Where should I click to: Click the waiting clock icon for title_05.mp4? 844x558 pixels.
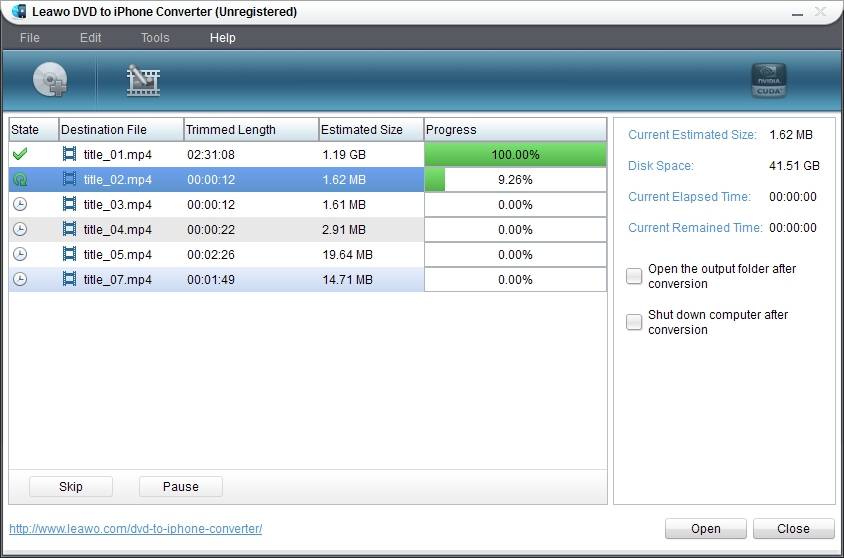[20, 254]
